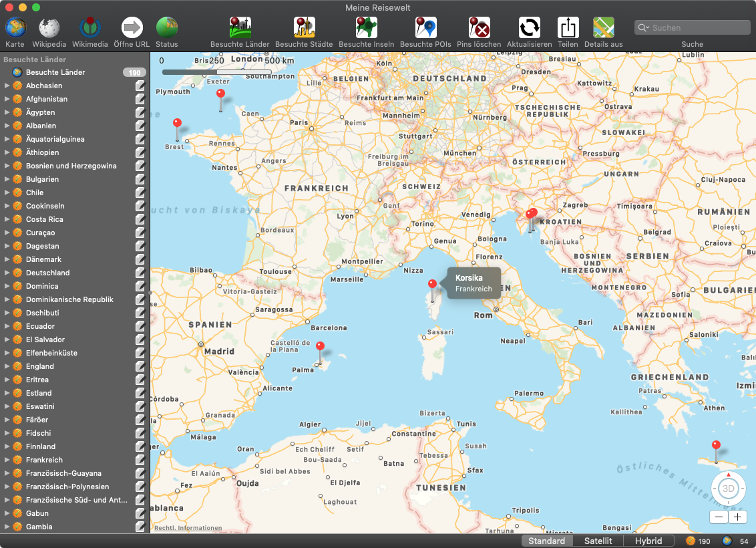Image resolution: width=756 pixels, height=548 pixels.
Task: Click the map zoom out minus button
Action: click(x=719, y=517)
